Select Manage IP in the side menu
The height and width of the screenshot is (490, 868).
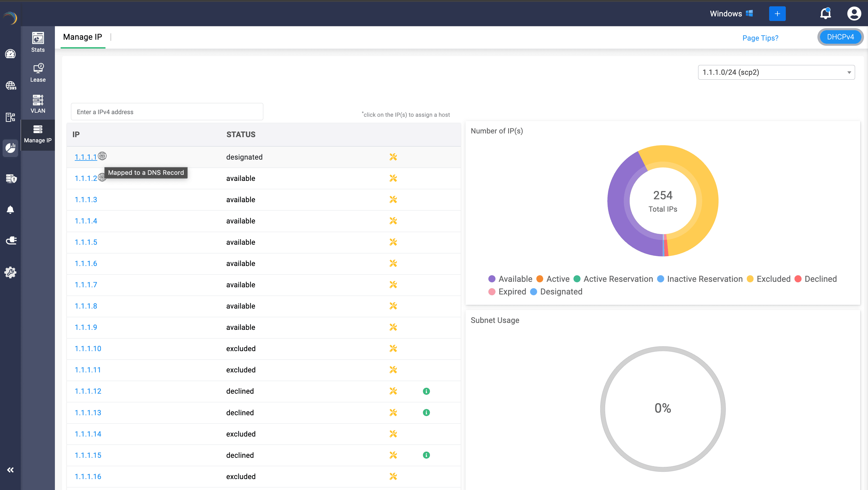[x=38, y=134]
